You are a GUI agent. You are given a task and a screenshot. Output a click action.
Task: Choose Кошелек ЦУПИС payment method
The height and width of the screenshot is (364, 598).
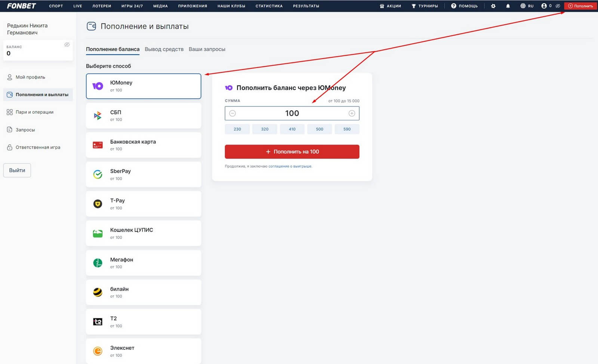point(144,233)
